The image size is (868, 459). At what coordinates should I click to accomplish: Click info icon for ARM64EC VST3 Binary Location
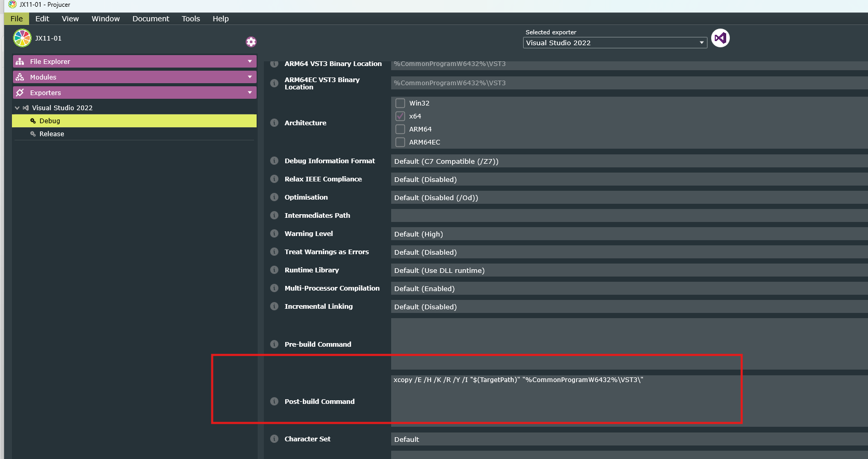pos(274,83)
